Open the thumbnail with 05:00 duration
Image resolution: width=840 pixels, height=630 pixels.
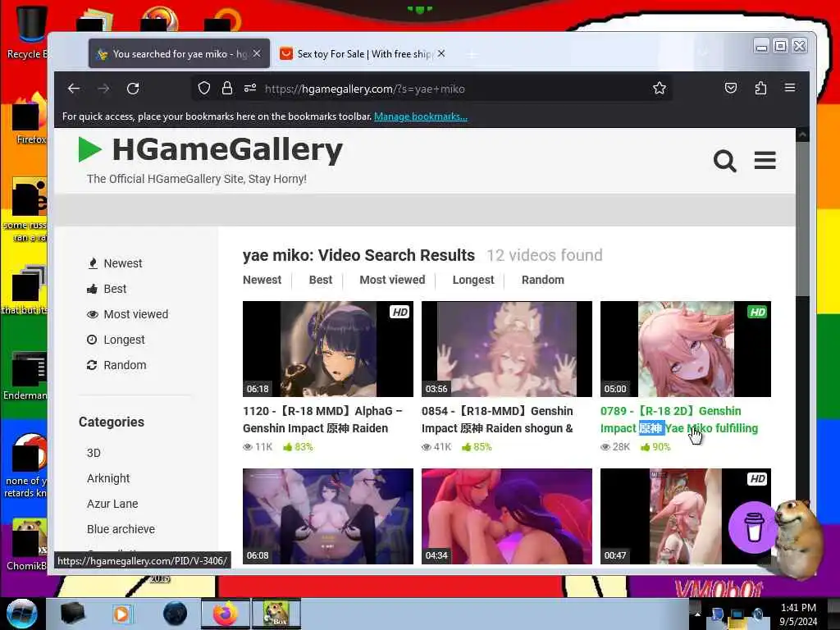[686, 349]
